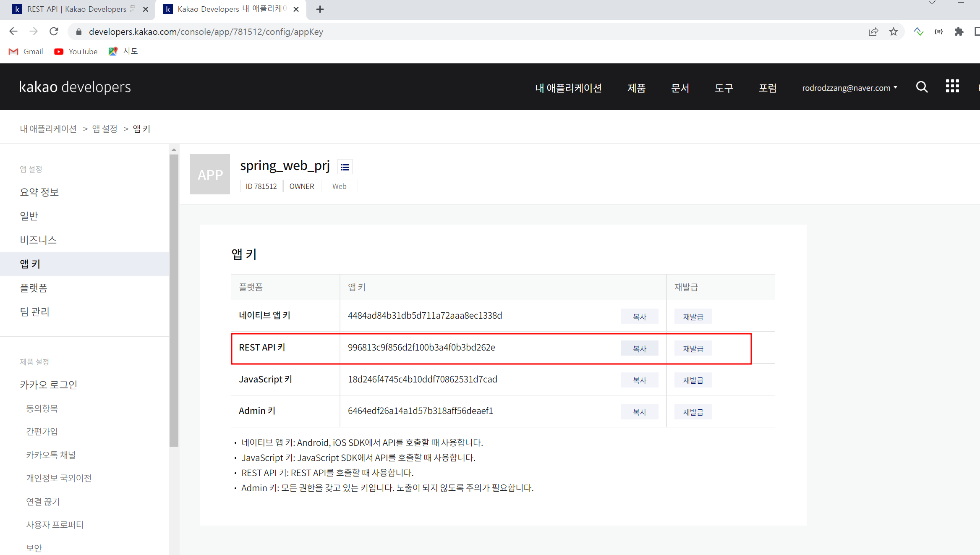Reload the current page
Screen dimensions: 980x555
click(x=54, y=31)
